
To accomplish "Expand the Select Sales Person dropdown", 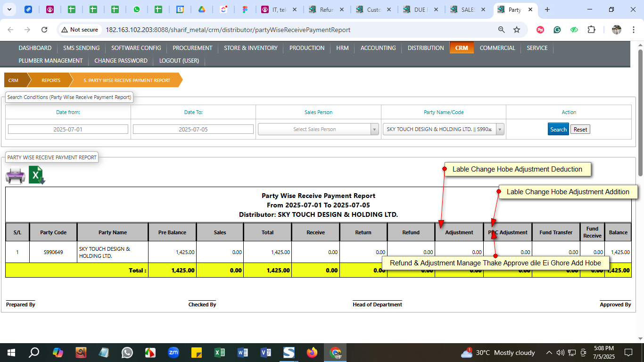I will [374, 129].
